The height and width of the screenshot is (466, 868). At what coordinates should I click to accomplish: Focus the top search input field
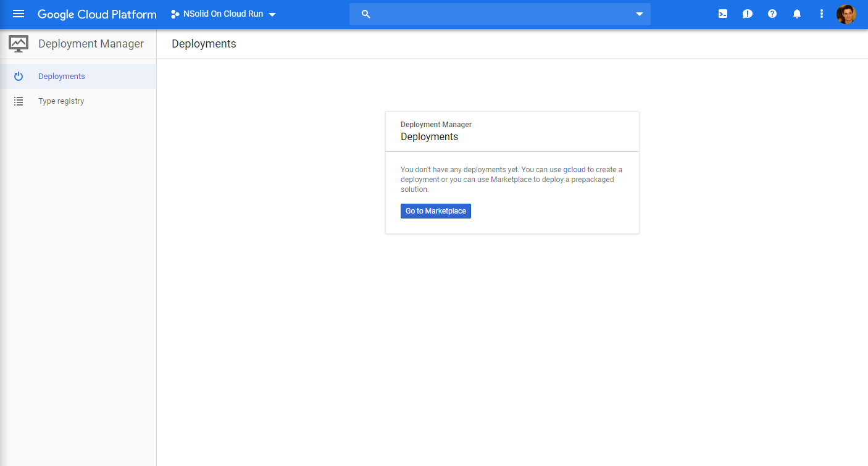pyautogui.click(x=500, y=14)
